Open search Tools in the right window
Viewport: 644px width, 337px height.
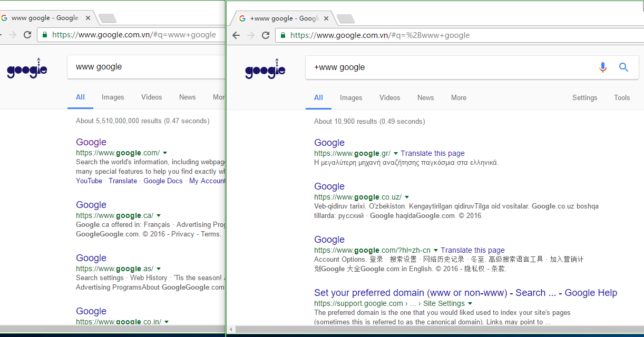click(x=622, y=97)
